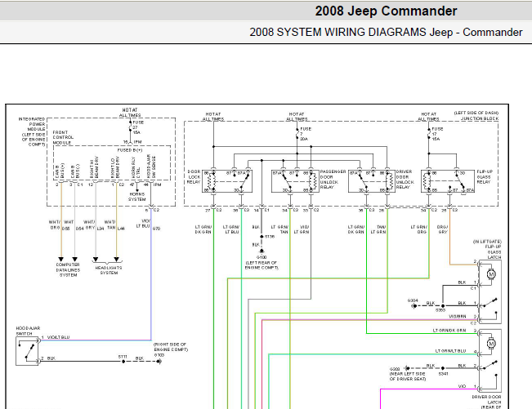Select the 'JUNCTION BLOCK' label
This screenshot has height=409, width=532.
pos(480,118)
